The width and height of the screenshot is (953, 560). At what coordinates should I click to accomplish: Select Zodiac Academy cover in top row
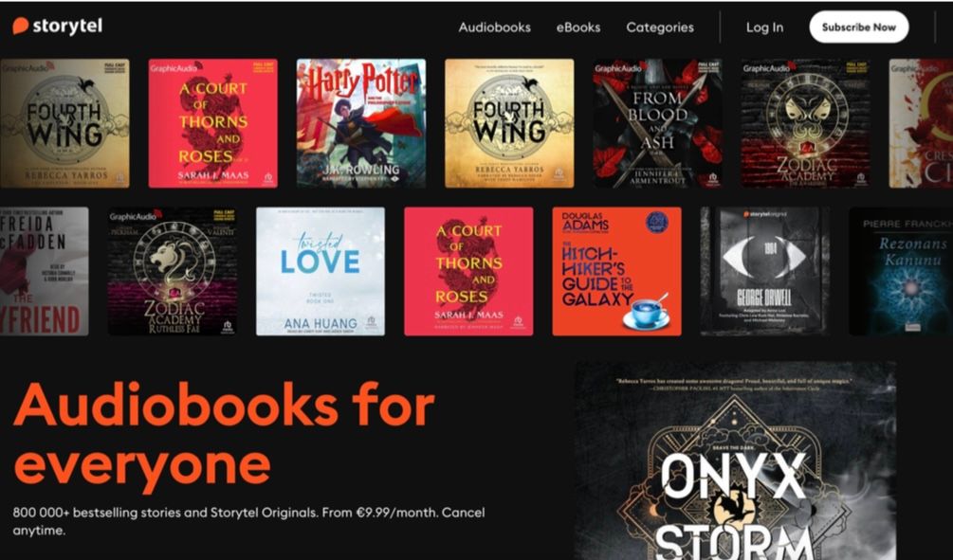coord(805,122)
